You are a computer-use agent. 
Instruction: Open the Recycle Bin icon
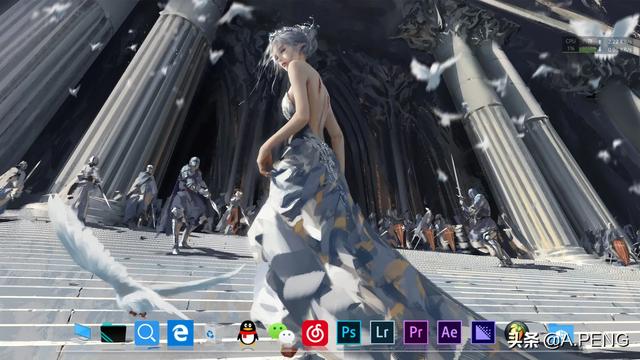(x=210, y=334)
